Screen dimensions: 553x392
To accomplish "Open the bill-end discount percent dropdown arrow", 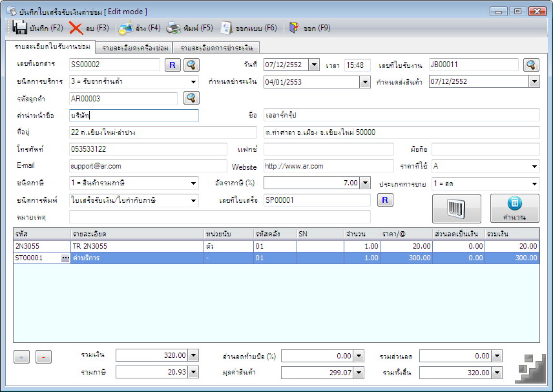I will click(x=359, y=356).
